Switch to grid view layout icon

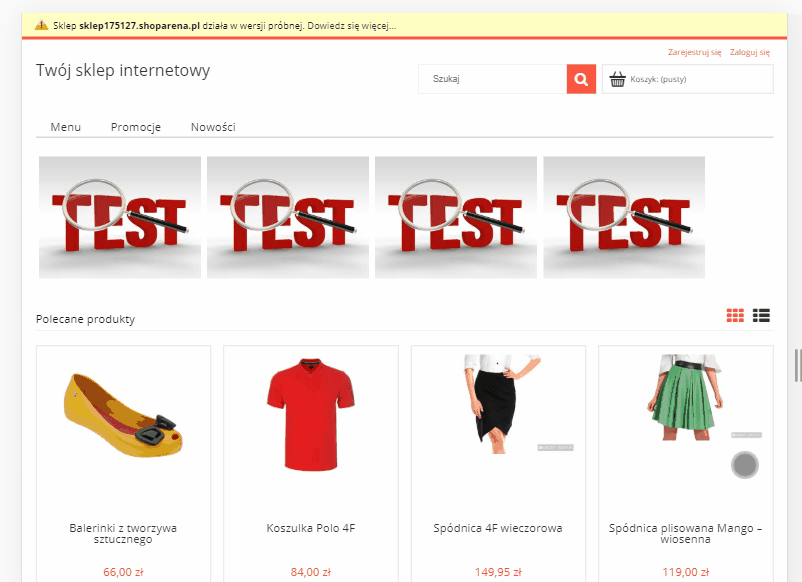coord(735,316)
